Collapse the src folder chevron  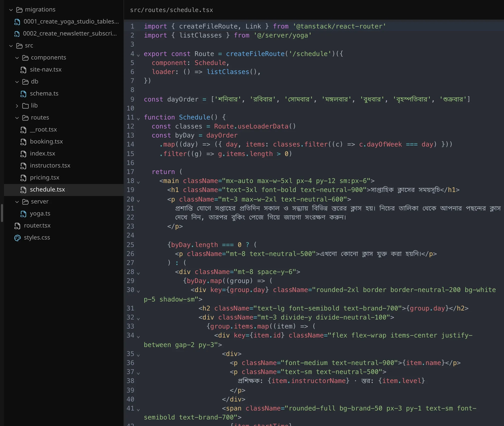11,46
